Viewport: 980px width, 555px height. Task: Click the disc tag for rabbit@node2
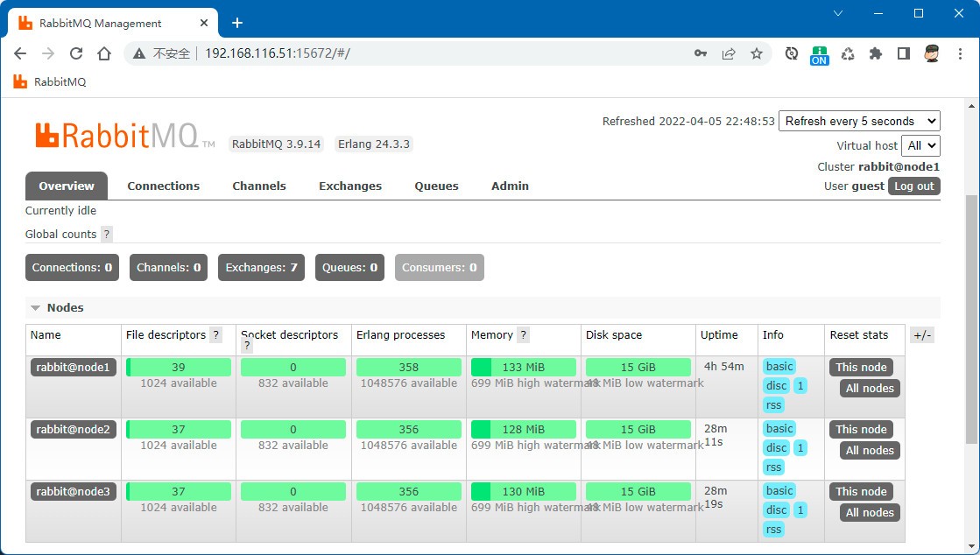[776, 448]
